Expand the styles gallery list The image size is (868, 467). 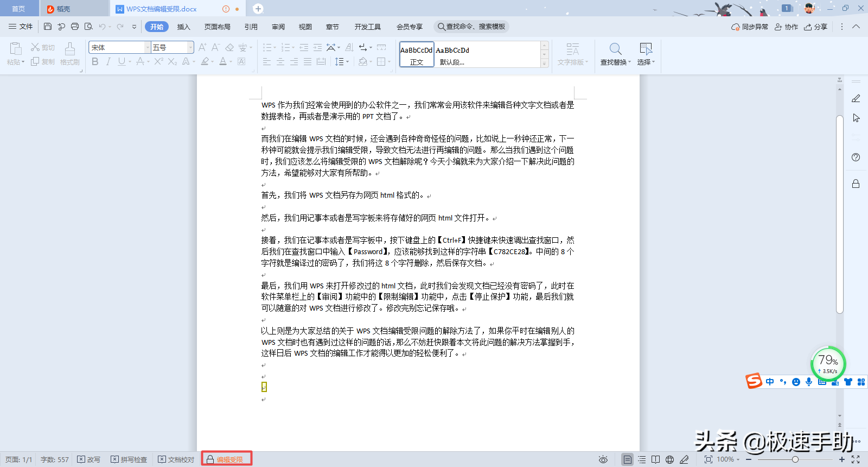tap(545, 64)
